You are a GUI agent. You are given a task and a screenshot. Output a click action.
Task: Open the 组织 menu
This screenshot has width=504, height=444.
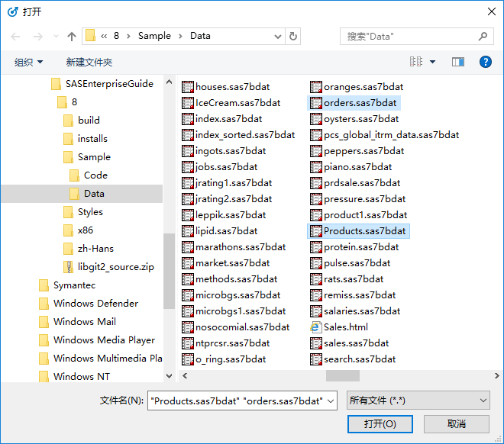pyautogui.click(x=29, y=62)
